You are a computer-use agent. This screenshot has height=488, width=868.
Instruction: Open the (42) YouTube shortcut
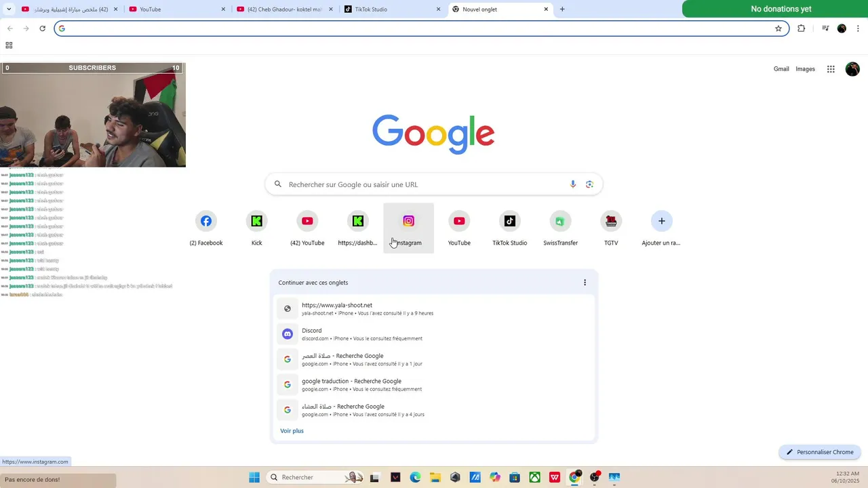pyautogui.click(x=307, y=228)
